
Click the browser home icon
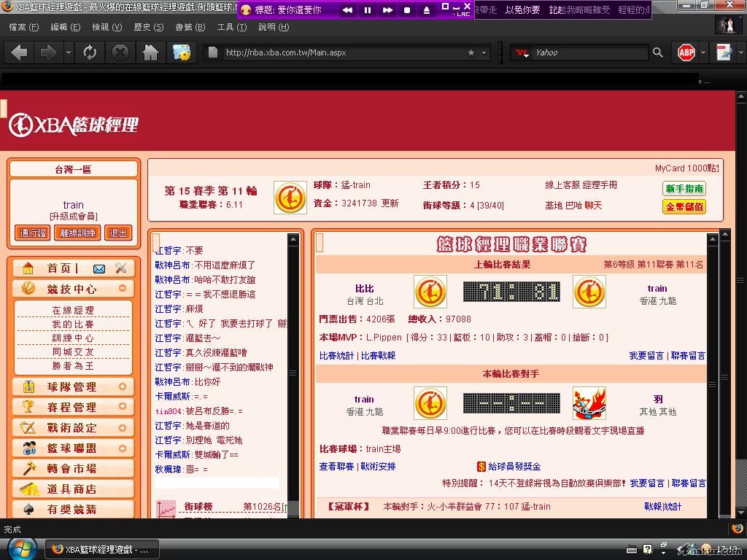150,52
